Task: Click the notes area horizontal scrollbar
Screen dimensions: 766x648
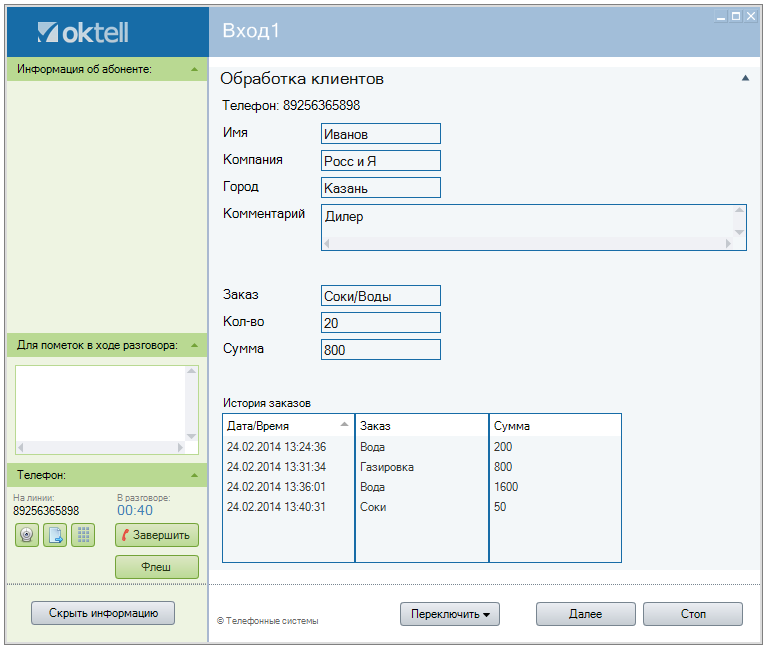Action: (x=100, y=447)
